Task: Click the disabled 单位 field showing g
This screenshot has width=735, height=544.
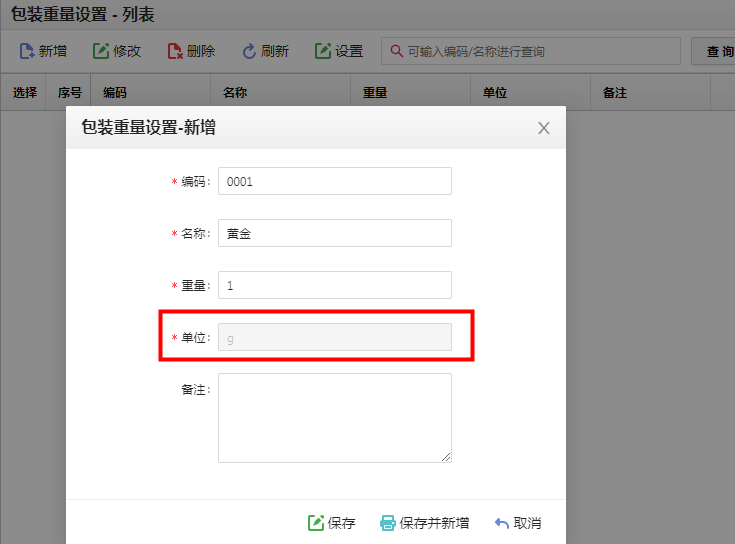Action: (x=335, y=337)
